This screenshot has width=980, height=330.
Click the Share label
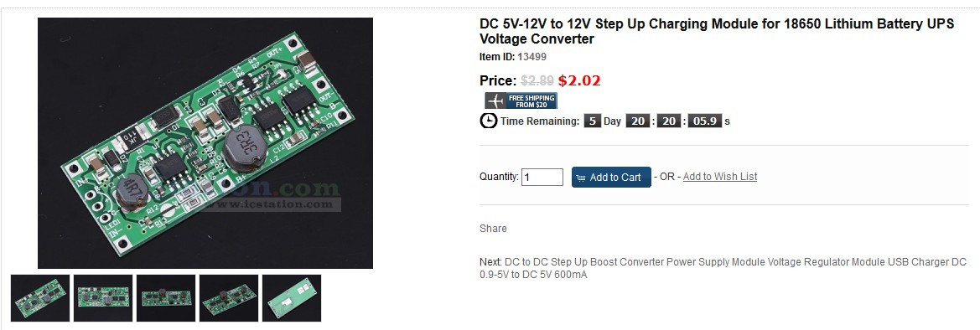point(493,229)
